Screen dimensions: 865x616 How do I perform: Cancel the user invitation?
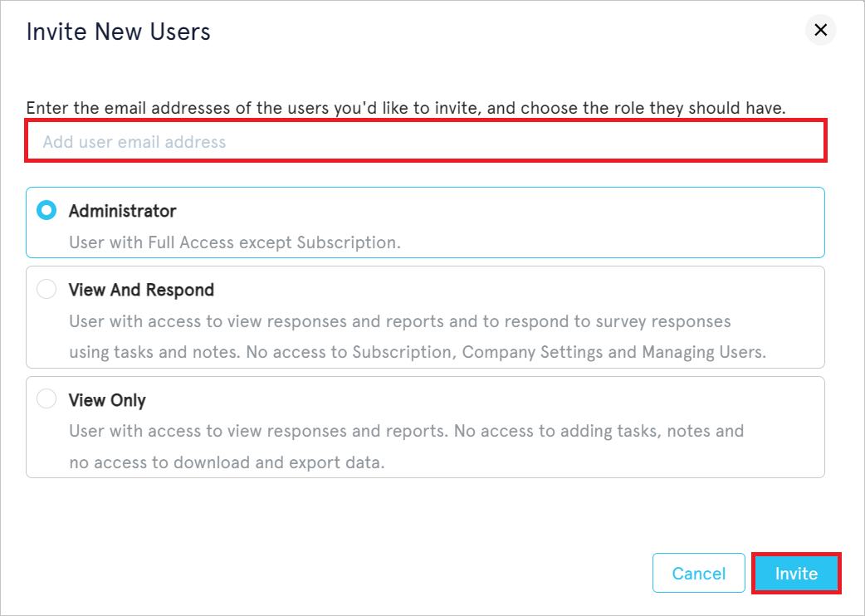698,573
